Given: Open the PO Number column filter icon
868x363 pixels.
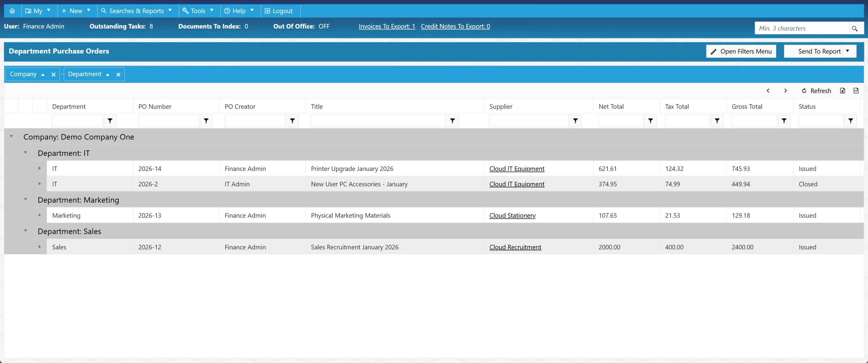Looking at the screenshot, I should tap(206, 121).
